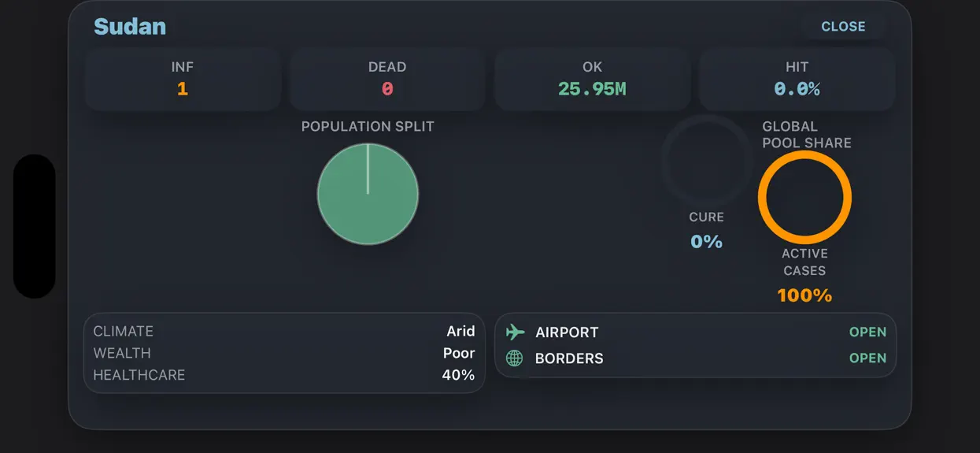Close the Sudan country panel
The width and height of the screenshot is (980, 453).
point(843,26)
